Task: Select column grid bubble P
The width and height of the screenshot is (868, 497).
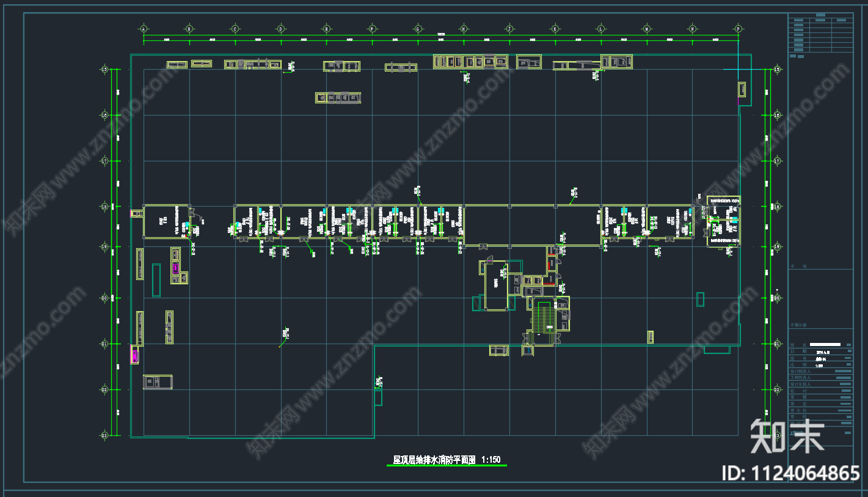Action: pos(739,29)
